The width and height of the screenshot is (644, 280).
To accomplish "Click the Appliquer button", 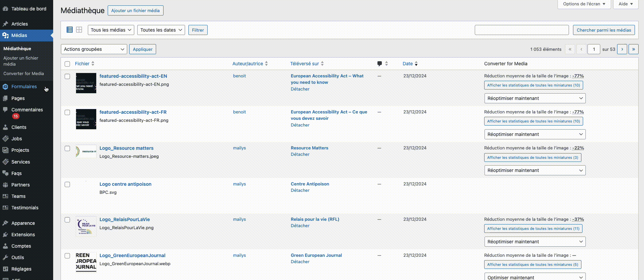I will click(x=143, y=49).
